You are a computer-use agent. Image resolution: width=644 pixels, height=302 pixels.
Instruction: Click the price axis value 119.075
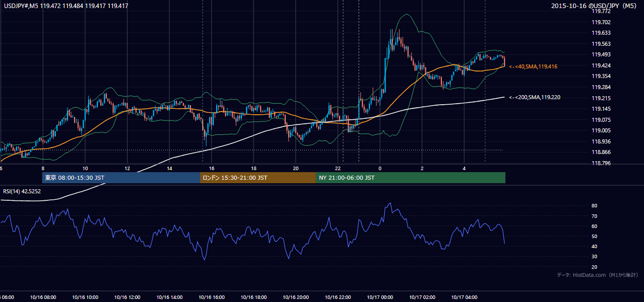click(x=601, y=120)
